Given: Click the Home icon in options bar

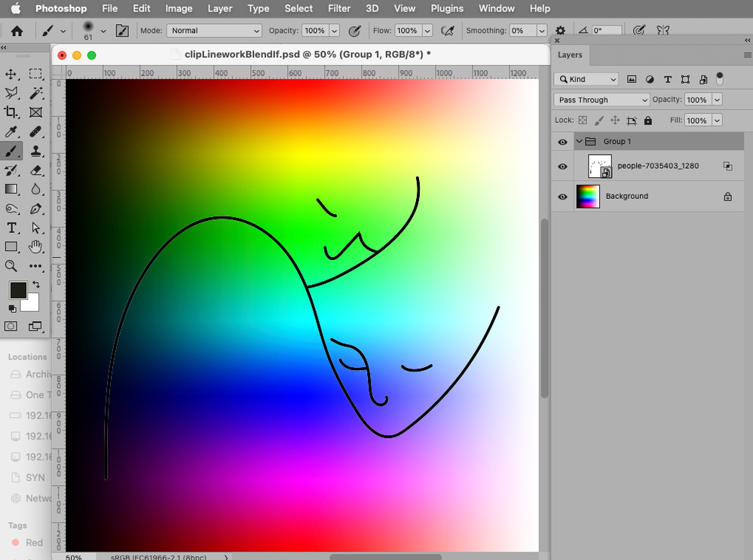Looking at the screenshot, I should coord(17,31).
